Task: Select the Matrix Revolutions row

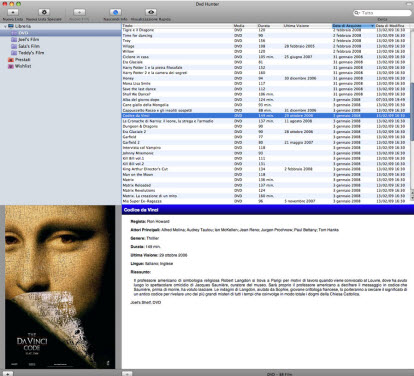Action: (x=266, y=190)
